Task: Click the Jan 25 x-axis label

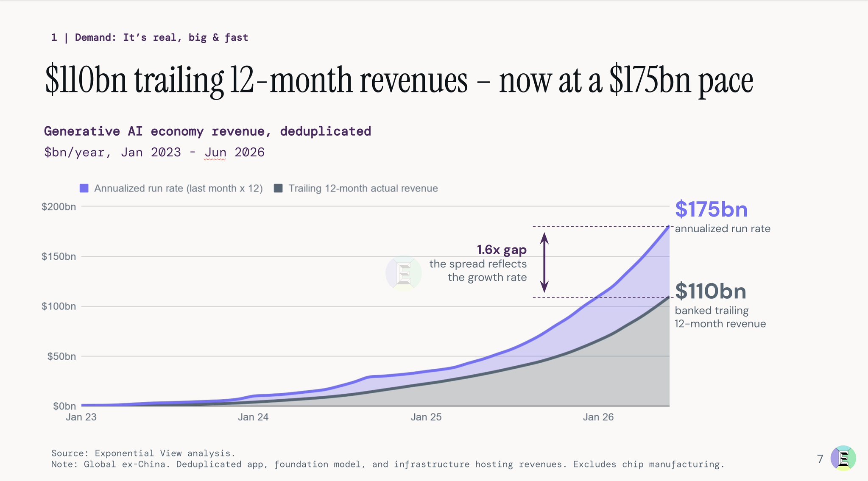Action: point(426,417)
